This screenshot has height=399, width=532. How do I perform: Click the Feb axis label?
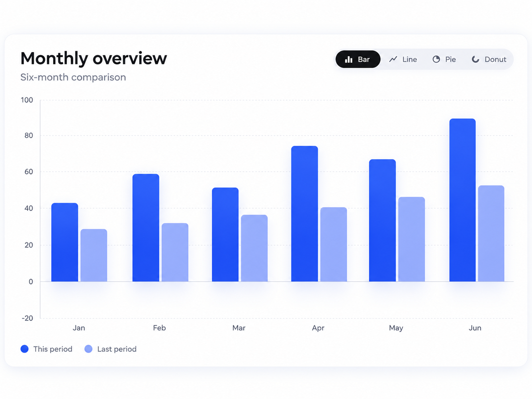pyautogui.click(x=159, y=328)
